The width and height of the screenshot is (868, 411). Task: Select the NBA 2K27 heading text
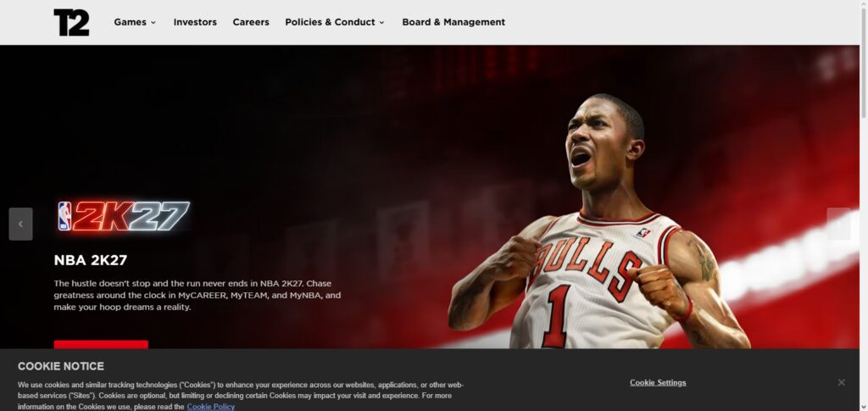(x=91, y=260)
